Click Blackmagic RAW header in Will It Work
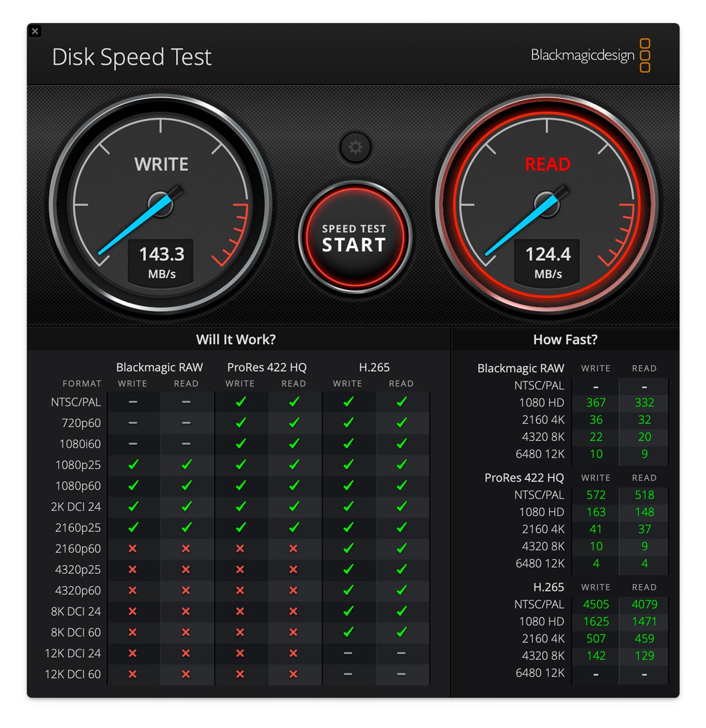Screen dimensions: 706x728 point(160,368)
